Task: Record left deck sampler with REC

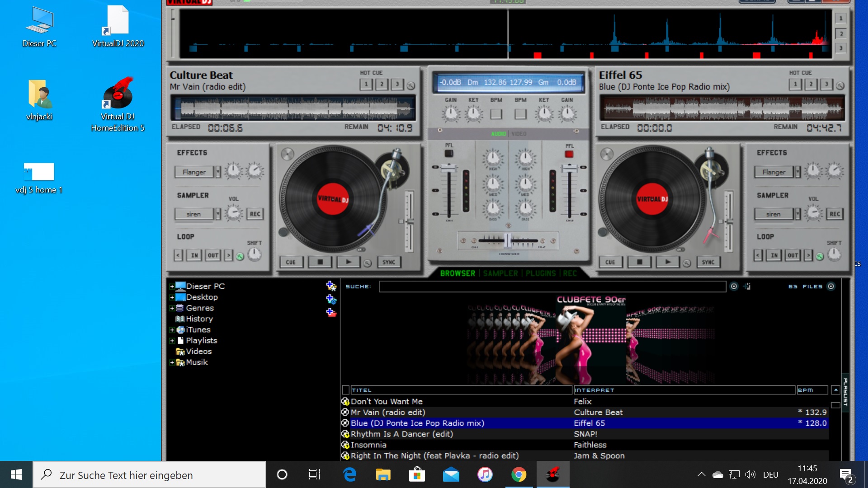Action: point(255,214)
